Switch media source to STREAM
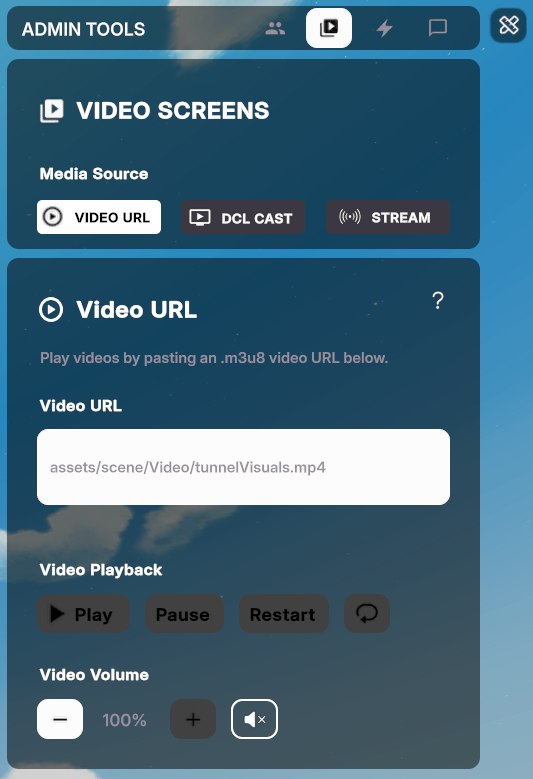 click(x=388, y=217)
